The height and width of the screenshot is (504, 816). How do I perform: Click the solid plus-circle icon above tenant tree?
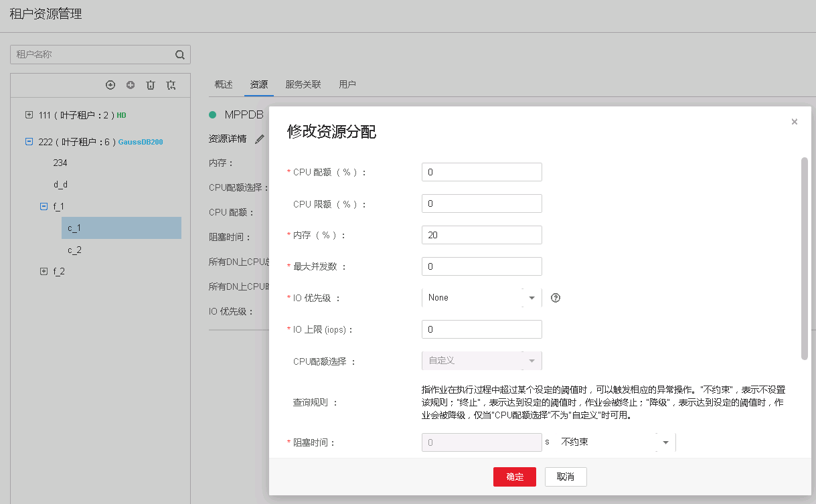(x=131, y=85)
